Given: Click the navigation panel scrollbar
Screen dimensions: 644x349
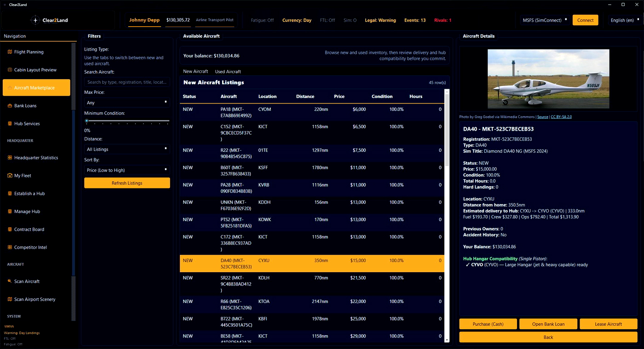Looking at the screenshot, I should click(x=73, y=182).
